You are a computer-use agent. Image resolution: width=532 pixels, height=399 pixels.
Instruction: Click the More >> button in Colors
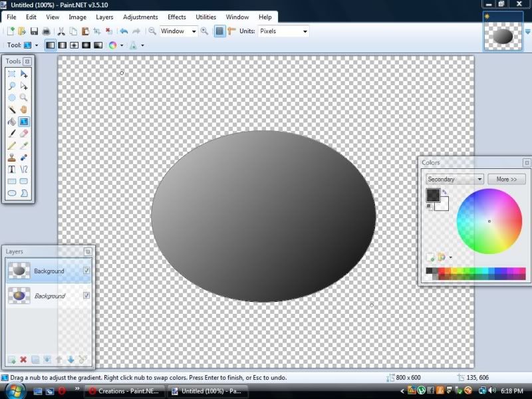[x=507, y=179]
